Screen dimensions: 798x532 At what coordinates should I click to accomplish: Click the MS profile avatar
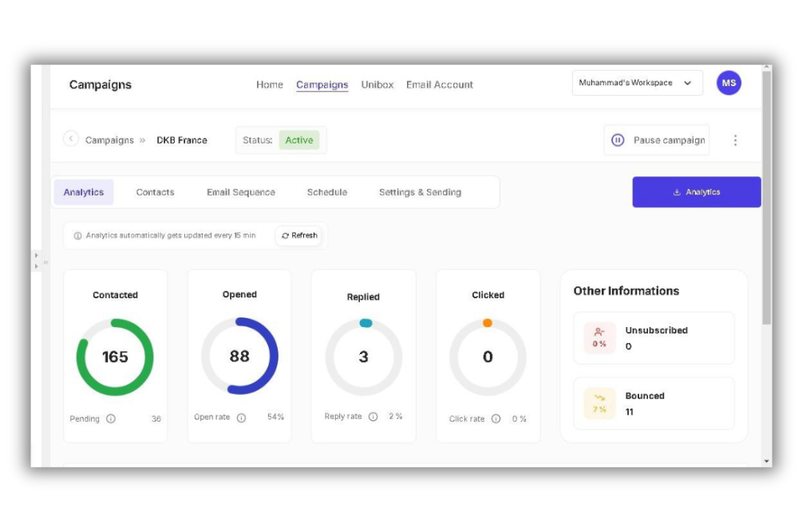click(728, 83)
